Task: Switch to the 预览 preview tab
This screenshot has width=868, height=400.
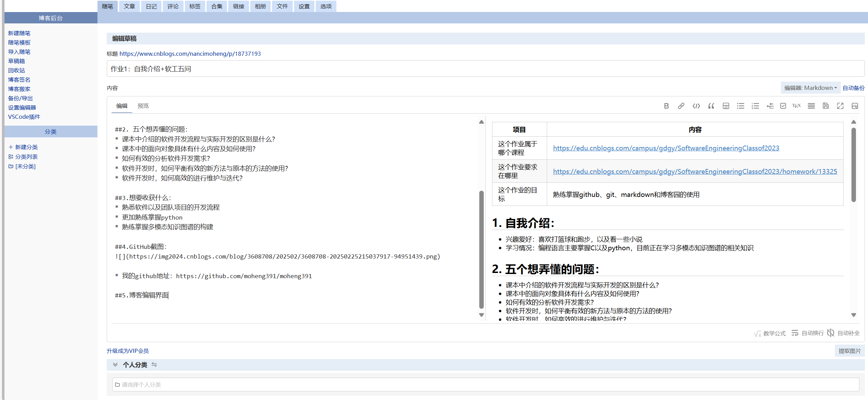Action: (143, 106)
